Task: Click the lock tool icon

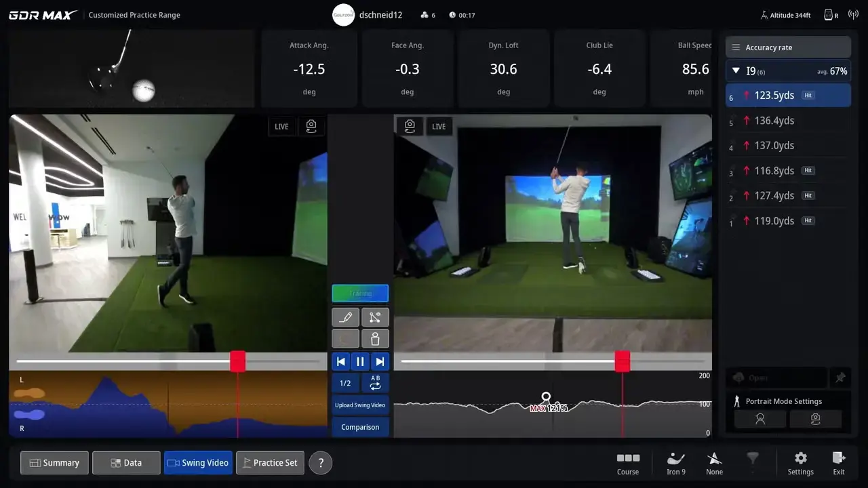Action: pos(375,338)
